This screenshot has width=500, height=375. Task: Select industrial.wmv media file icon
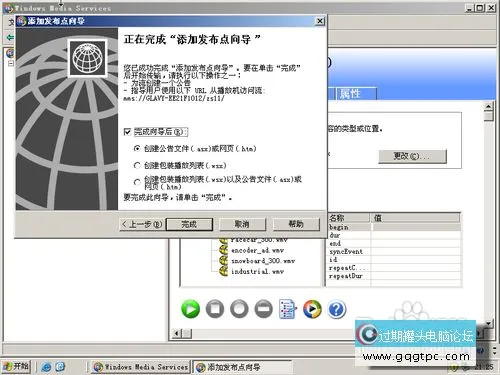tap(223, 271)
